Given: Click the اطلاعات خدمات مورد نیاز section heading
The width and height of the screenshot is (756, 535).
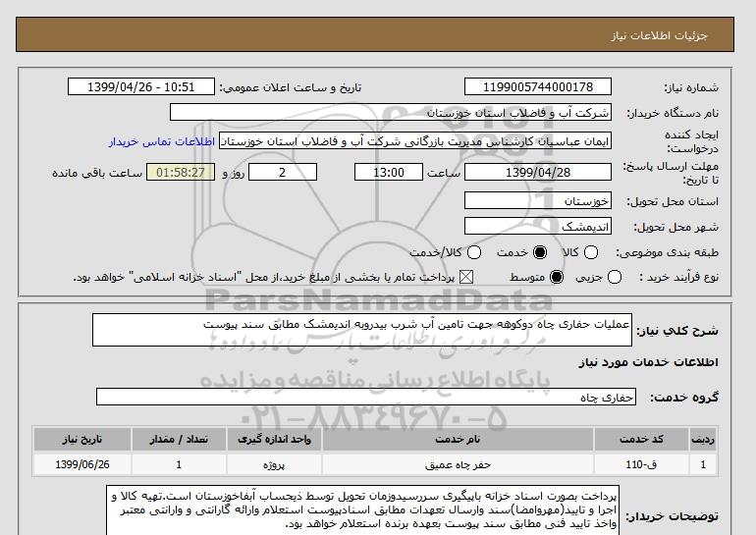Looking at the screenshot, I should (x=648, y=362).
